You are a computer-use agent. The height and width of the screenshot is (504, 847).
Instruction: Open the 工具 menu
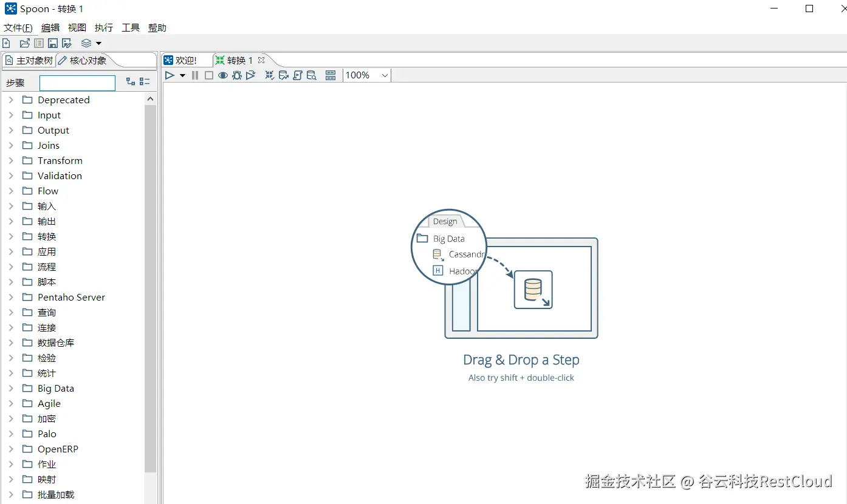point(131,27)
